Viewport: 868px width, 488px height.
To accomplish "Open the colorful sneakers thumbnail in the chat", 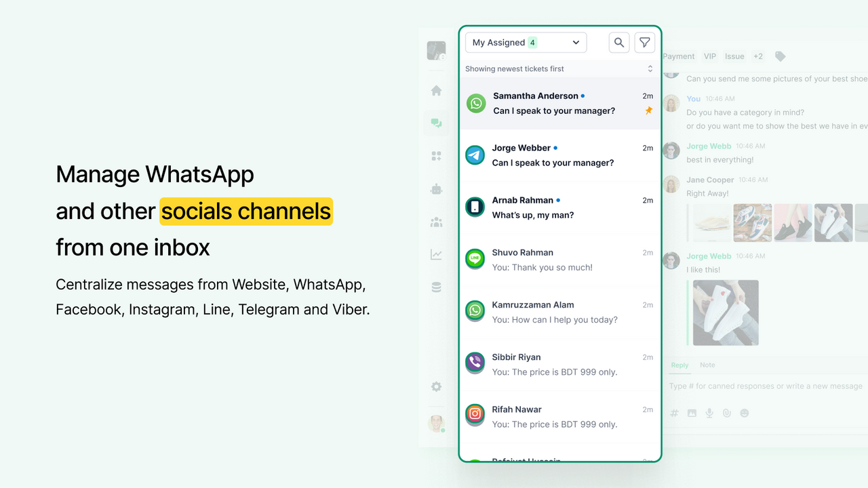I will tap(753, 223).
